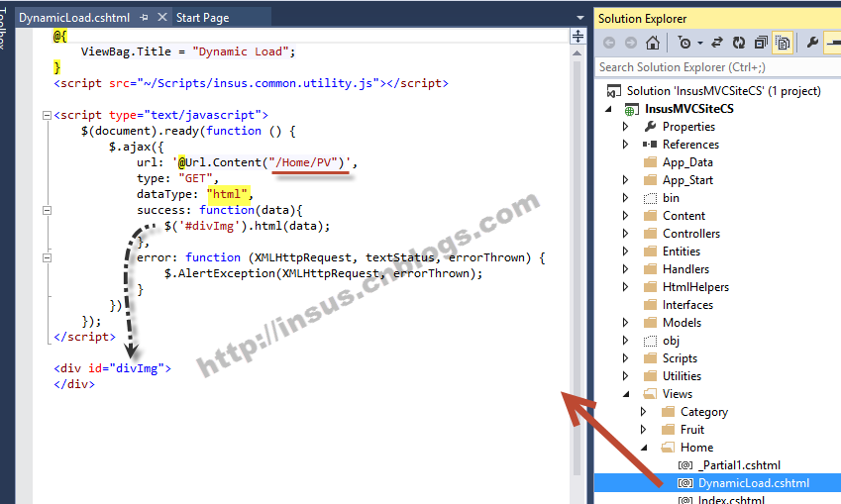Click the hidden obj folder icon
841x504 pixels.
(650, 341)
